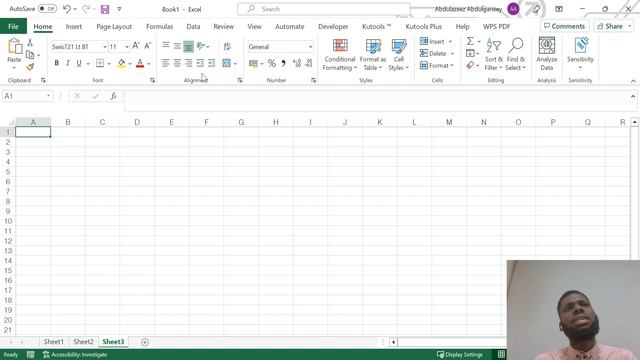Click the Insert Function fx icon

coord(113,96)
